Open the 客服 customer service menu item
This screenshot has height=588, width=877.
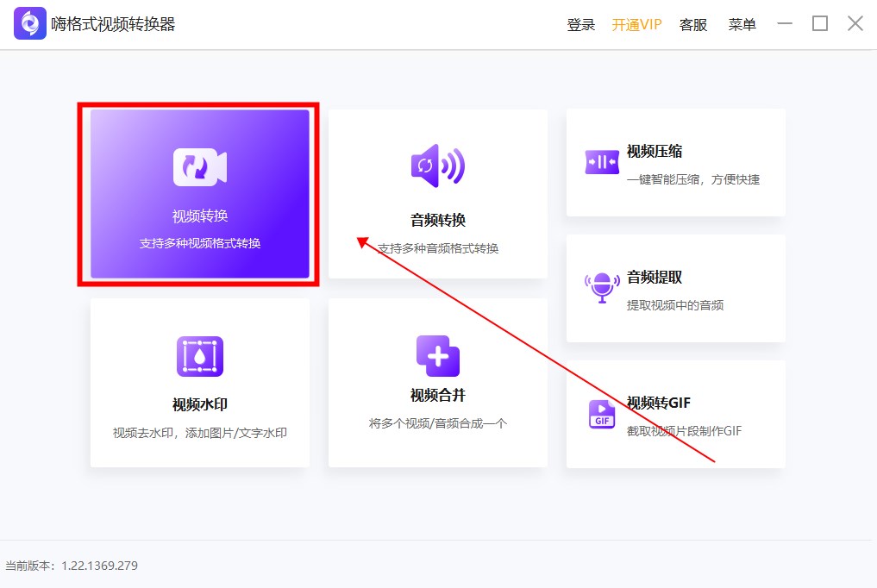[x=694, y=24]
